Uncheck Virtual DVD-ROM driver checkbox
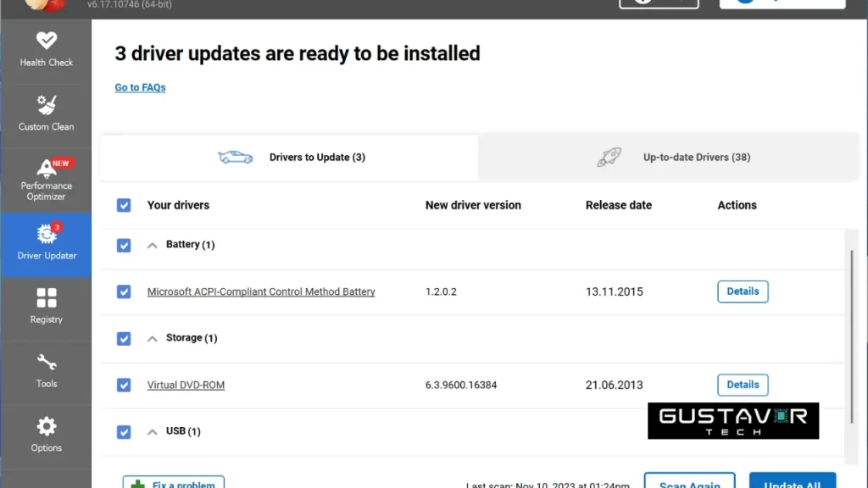 click(x=124, y=385)
